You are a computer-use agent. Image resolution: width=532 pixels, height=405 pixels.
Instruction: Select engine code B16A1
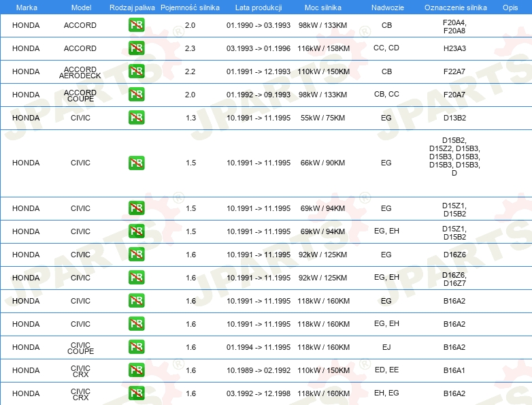pyautogui.click(x=454, y=370)
